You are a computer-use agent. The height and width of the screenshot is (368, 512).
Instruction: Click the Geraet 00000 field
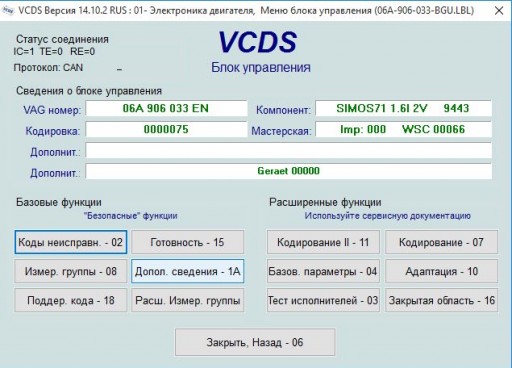coord(288,171)
